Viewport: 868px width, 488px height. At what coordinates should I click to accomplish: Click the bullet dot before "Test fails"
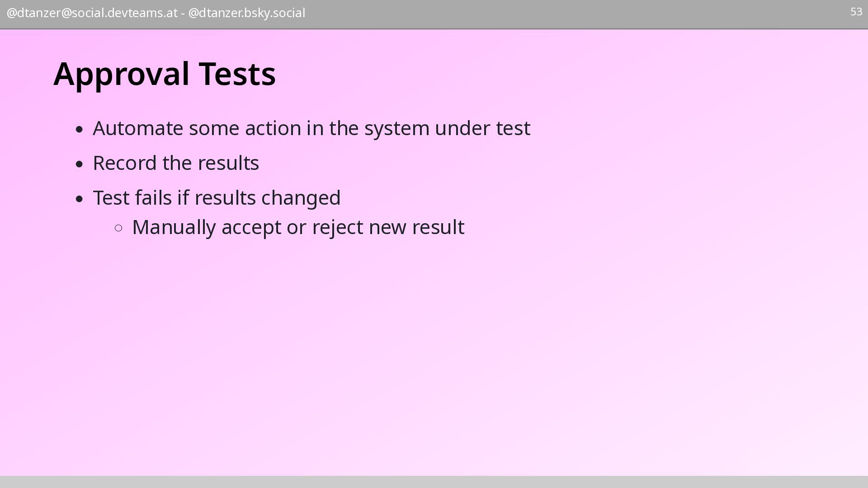80,199
